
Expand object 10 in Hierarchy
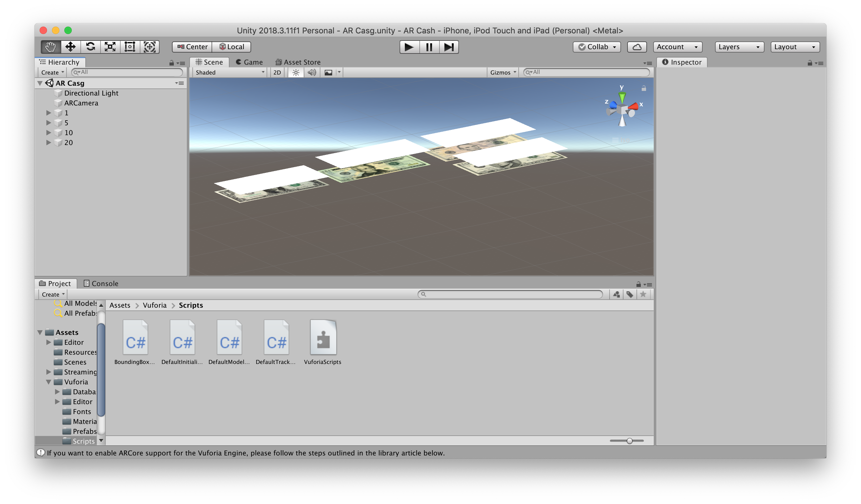point(49,133)
